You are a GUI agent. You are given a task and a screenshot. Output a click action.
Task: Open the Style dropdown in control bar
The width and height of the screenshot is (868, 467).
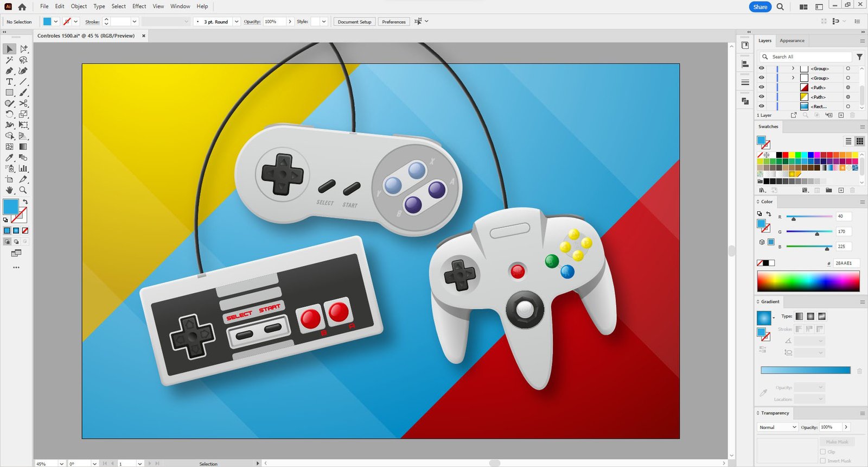[324, 22]
